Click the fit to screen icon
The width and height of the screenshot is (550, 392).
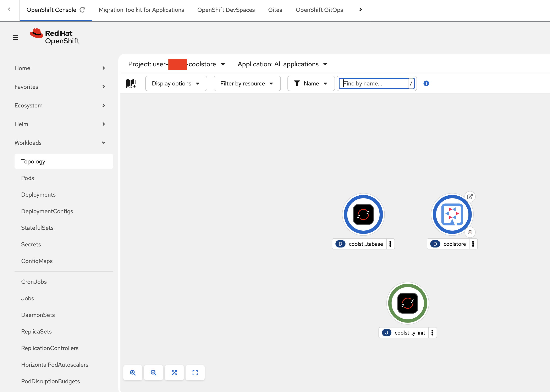[174, 373]
